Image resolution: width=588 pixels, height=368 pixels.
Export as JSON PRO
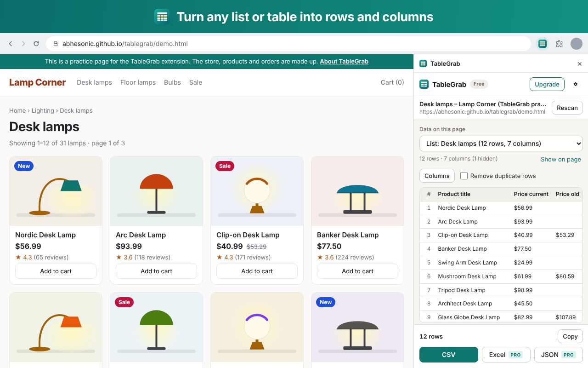click(559, 355)
